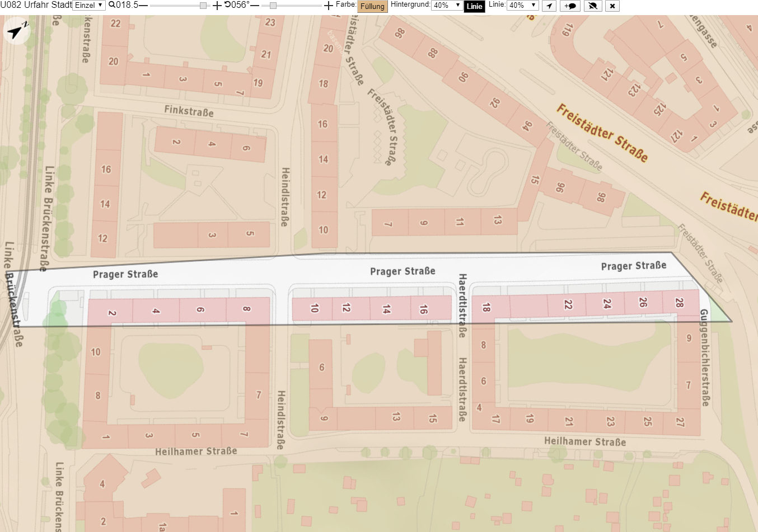Zoom in with the plus after zoom slider

tap(217, 6)
